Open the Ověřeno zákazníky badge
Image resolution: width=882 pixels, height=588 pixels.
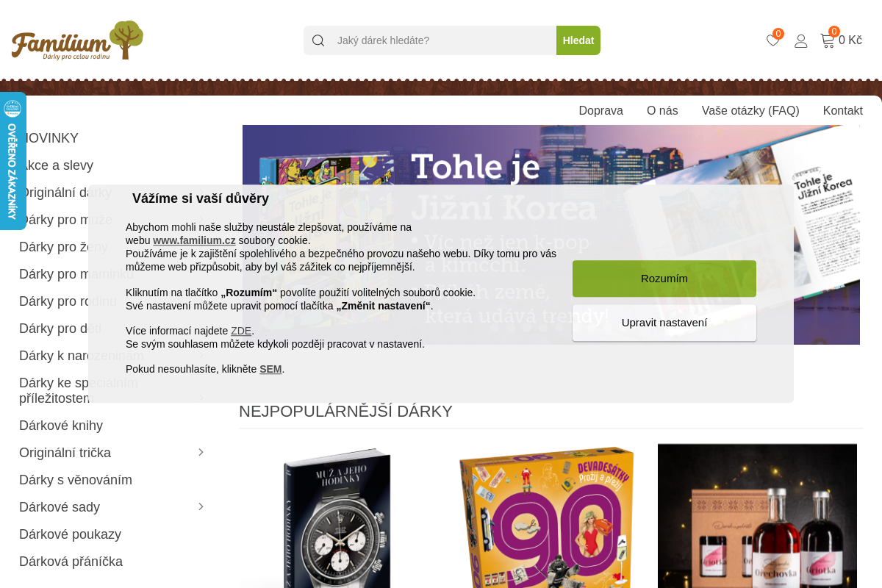tap(12, 161)
